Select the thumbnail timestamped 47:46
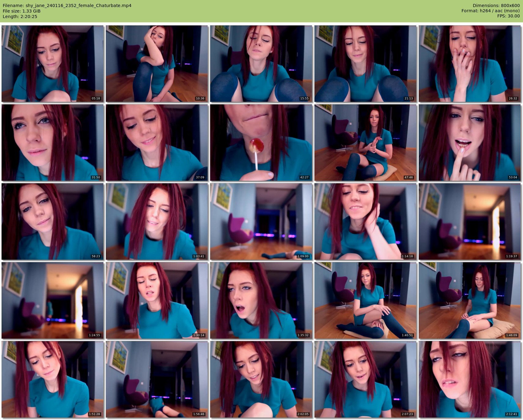The height and width of the screenshot is (420, 523). point(365,142)
